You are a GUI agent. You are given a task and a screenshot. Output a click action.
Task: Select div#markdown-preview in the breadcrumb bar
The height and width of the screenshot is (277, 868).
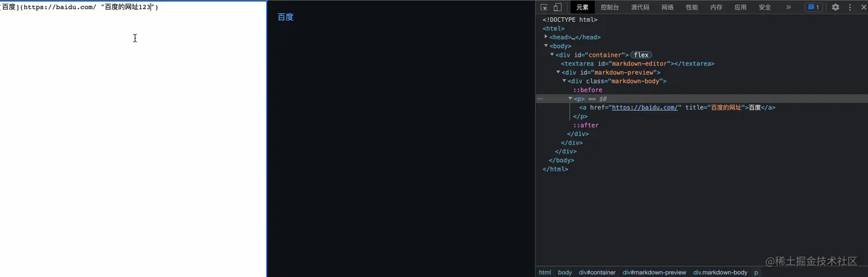tap(654, 272)
